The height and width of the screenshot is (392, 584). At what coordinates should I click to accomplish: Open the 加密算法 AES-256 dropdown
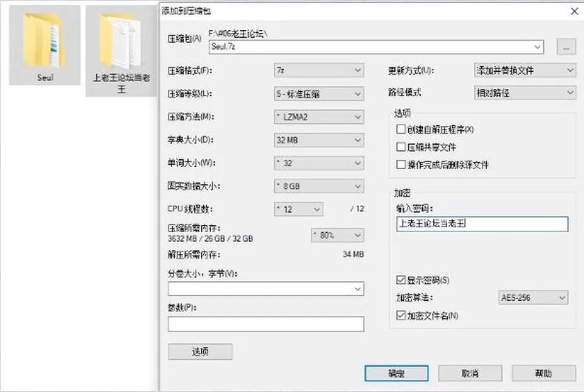[x=534, y=298]
